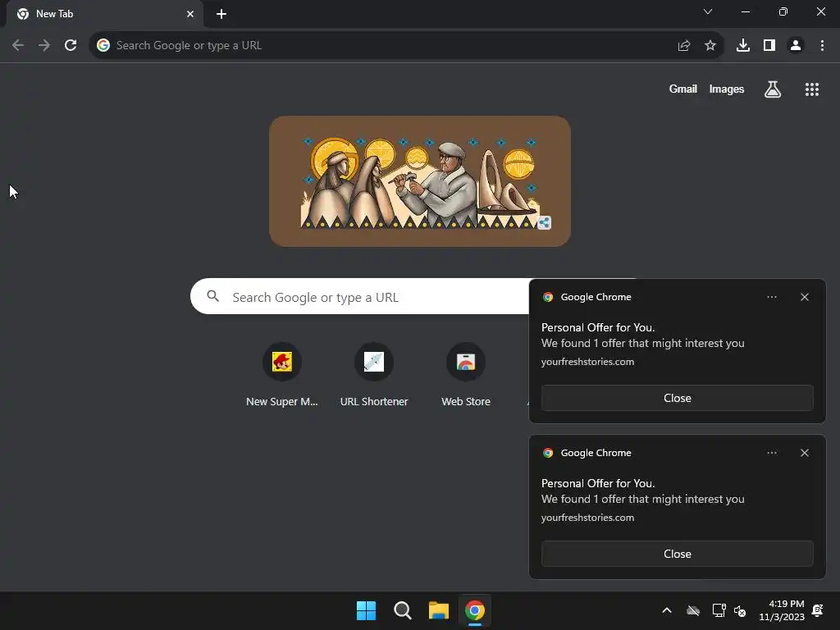Open Chrome three-dot menu
Viewport: 840px width, 630px height.
822,46
